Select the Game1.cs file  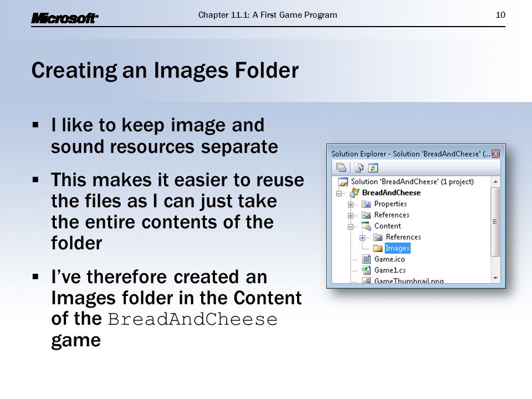(390, 270)
